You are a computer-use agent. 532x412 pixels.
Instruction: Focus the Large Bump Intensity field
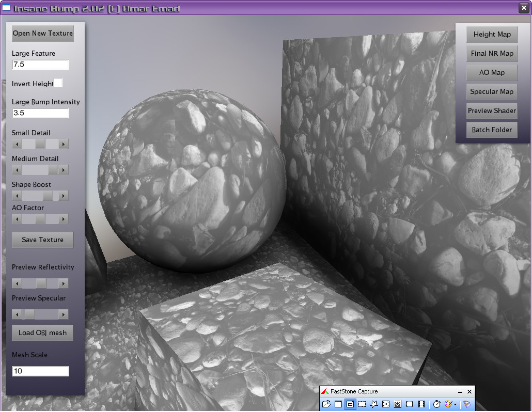(x=40, y=113)
